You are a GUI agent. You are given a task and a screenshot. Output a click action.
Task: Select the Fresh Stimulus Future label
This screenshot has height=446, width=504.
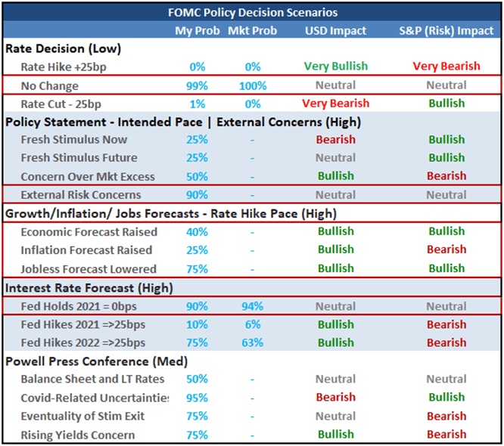(x=79, y=158)
